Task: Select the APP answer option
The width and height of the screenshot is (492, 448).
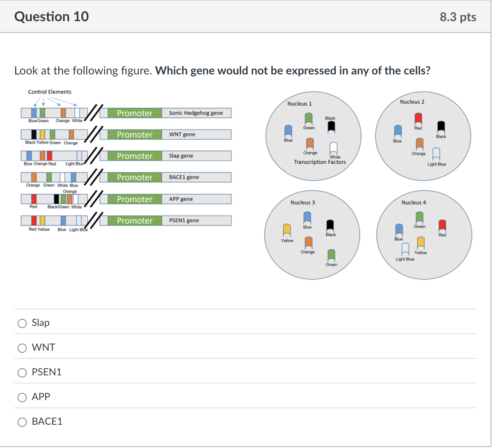Action: (x=22, y=397)
